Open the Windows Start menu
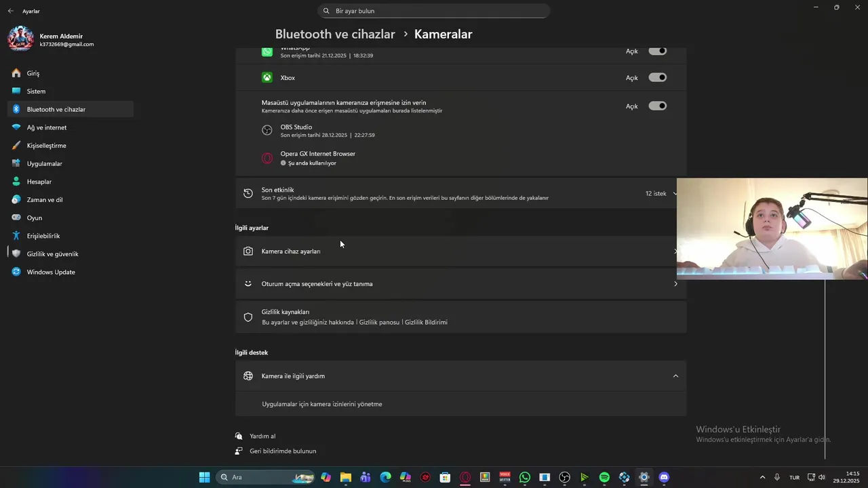 pyautogui.click(x=204, y=477)
